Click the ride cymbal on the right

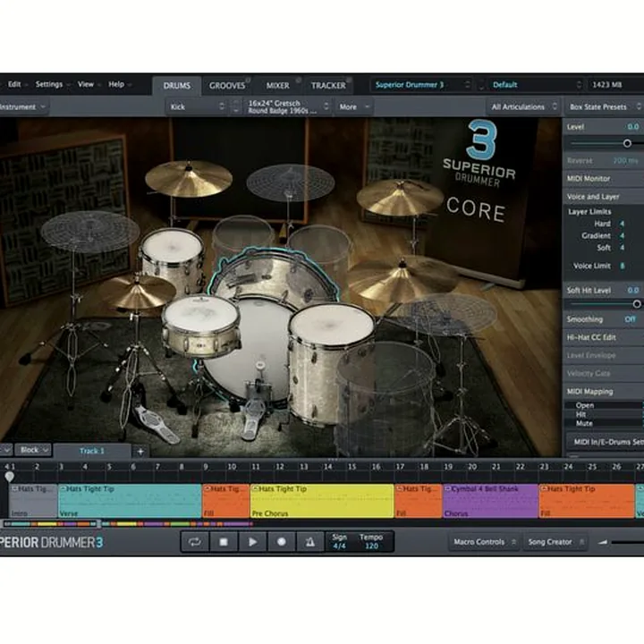click(x=401, y=277)
